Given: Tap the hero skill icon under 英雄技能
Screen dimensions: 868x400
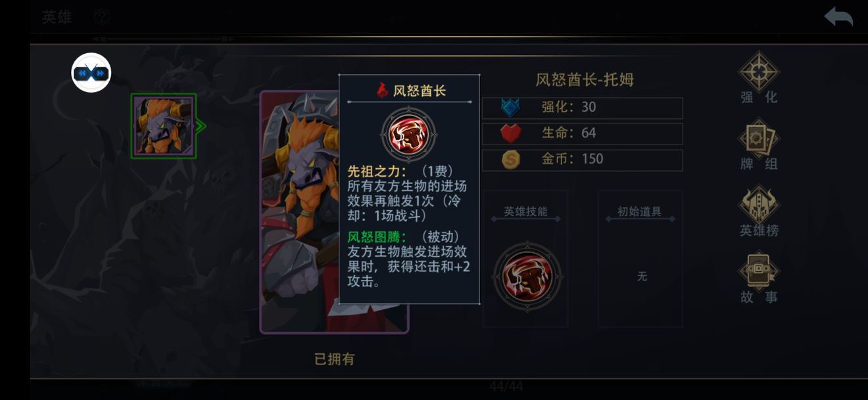Looking at the screenshot, I should pyautogui.click(x=527, y=277).
